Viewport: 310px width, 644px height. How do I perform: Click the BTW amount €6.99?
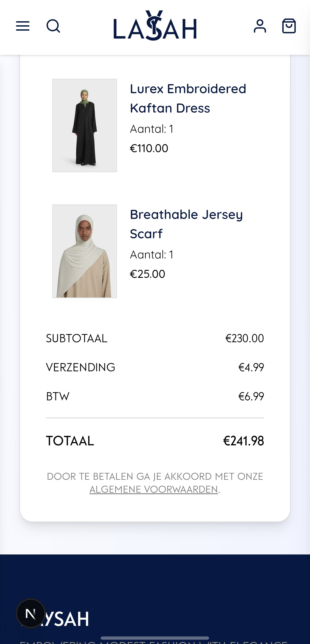(x=251, y=396)
